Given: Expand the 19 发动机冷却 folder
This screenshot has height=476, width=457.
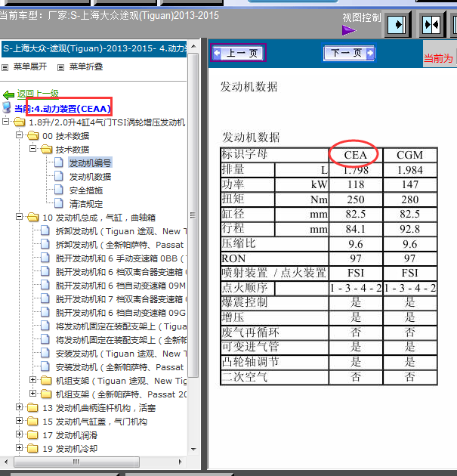Looking at the screenshot, I should (19, 448).
